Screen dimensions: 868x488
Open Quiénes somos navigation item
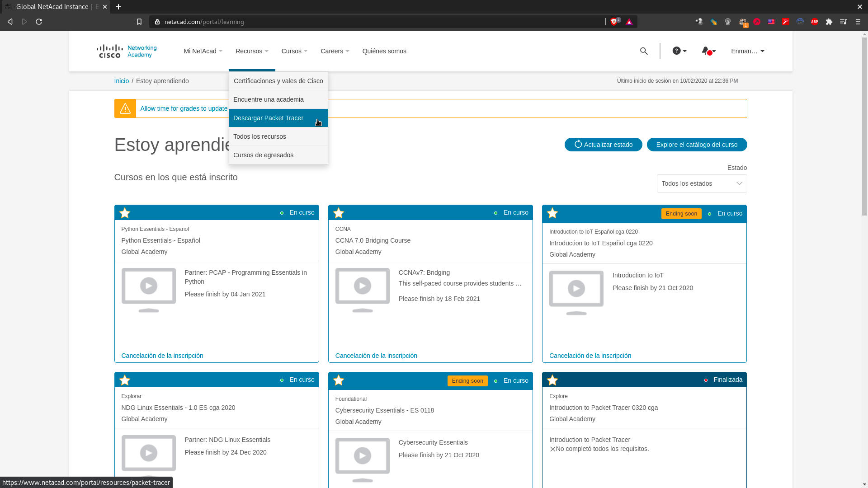coord(384,51)
